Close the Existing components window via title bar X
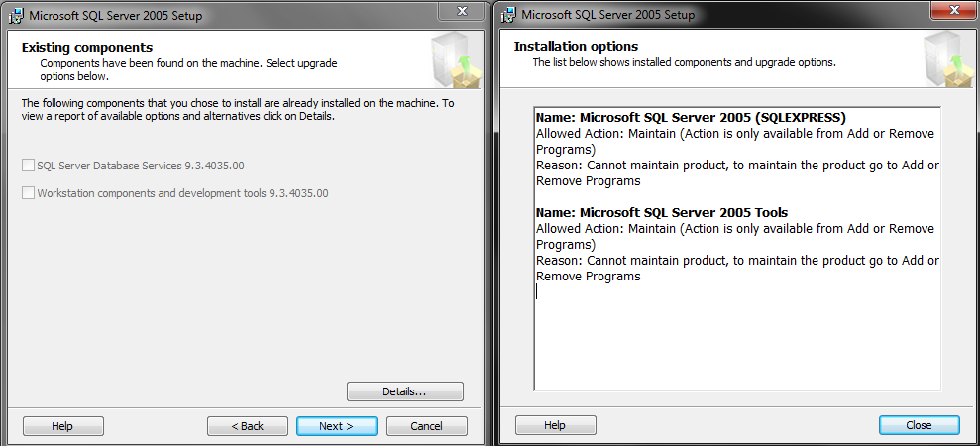Viewport: 980px width, 446px height. 462,11
